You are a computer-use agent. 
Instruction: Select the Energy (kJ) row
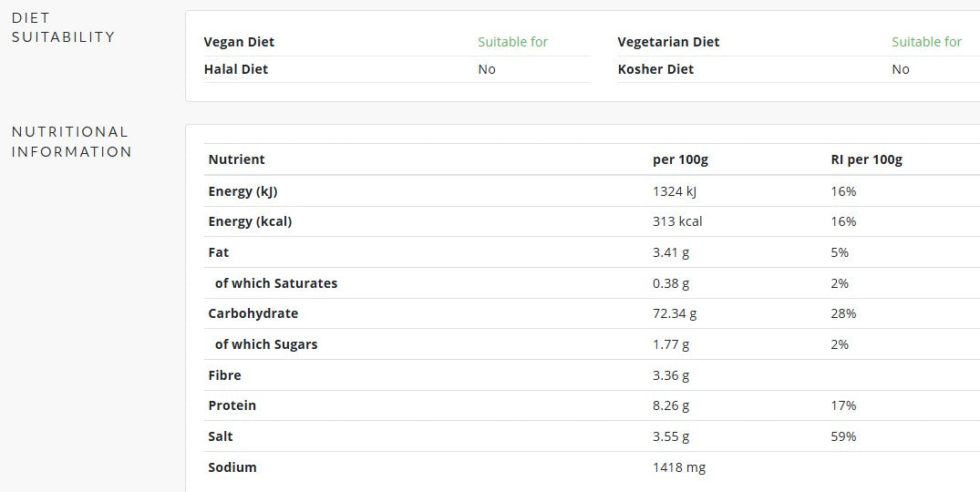(592, 191)
